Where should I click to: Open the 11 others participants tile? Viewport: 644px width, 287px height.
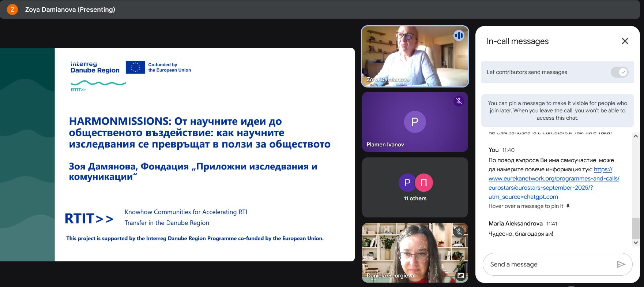pos(415,187)
